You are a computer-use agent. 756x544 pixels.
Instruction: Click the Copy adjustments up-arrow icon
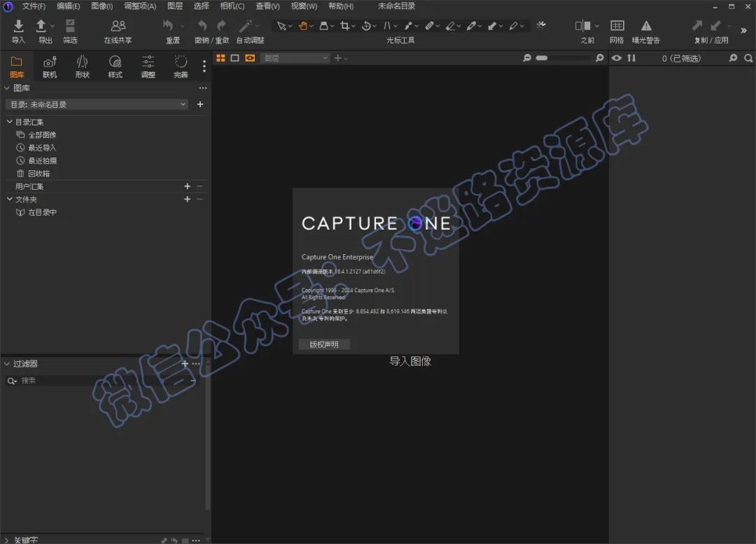click(697, 26)
